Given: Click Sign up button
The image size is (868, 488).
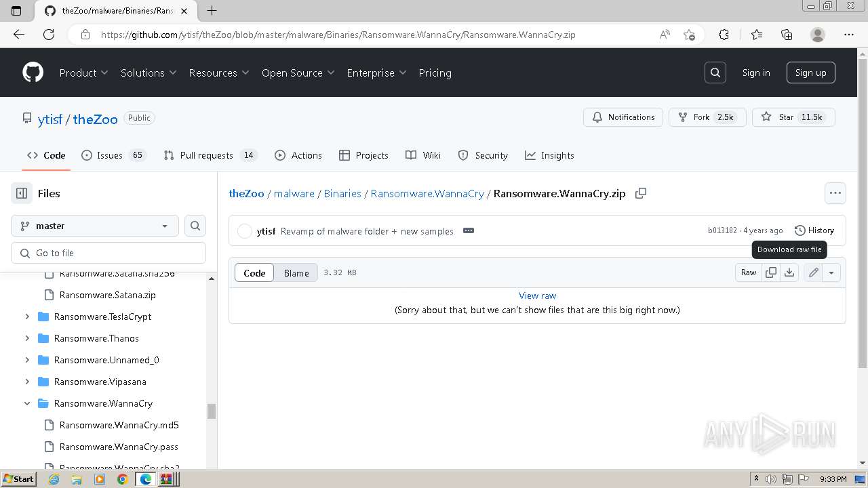Looking at the screenshot, I should (810, 73).
